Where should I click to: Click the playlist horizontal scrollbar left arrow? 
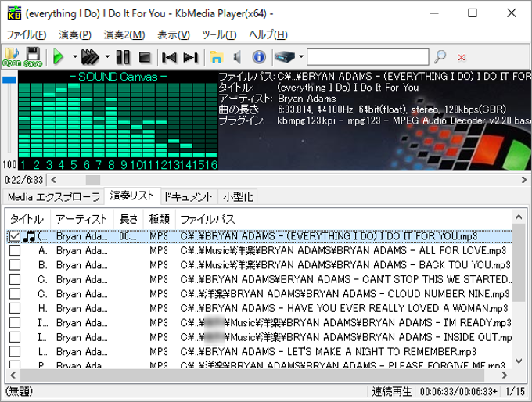[13, 375]
